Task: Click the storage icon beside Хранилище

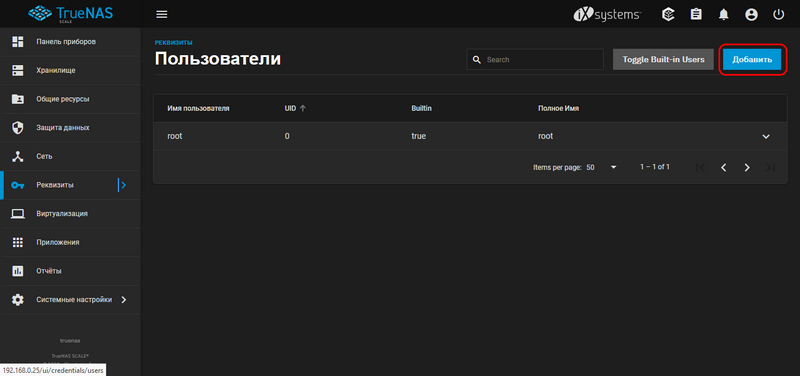Action: pos(18,70)
